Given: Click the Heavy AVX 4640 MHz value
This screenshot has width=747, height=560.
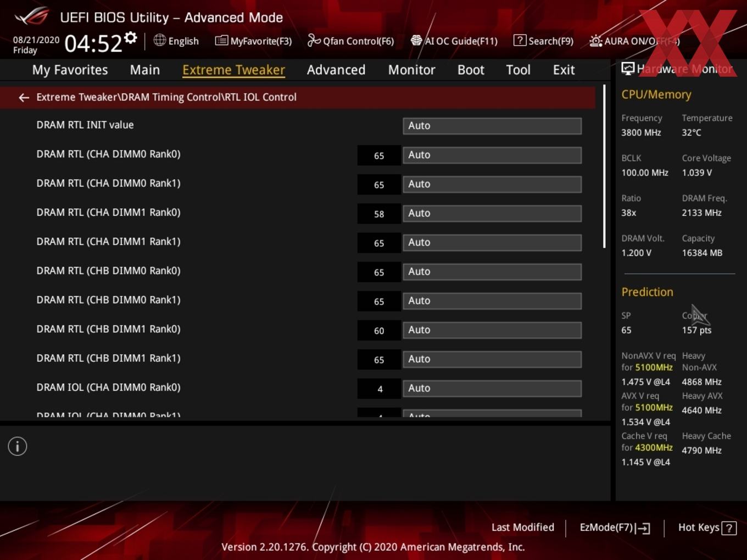Looking at the screenshot, I should pyautogui.click(x=701, y=410).
